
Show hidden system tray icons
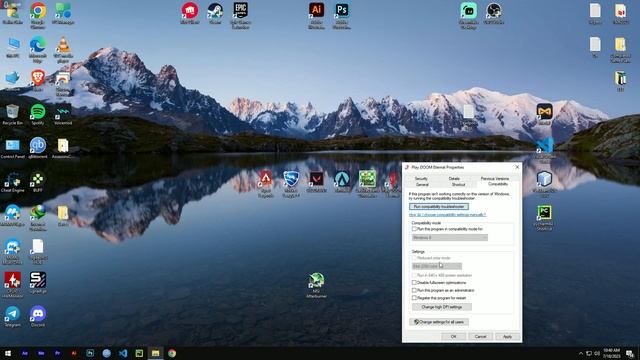pyautogui.click(x=581, y=353)
